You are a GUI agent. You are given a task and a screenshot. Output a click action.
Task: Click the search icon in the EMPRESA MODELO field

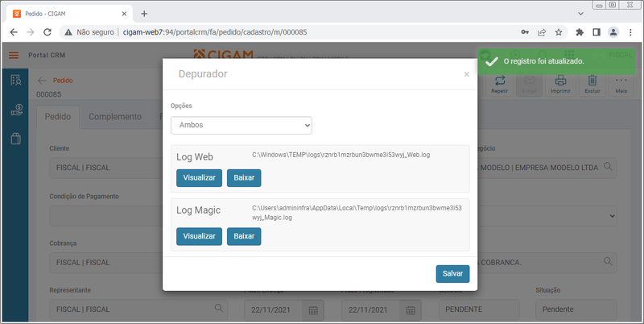(608, 167)
